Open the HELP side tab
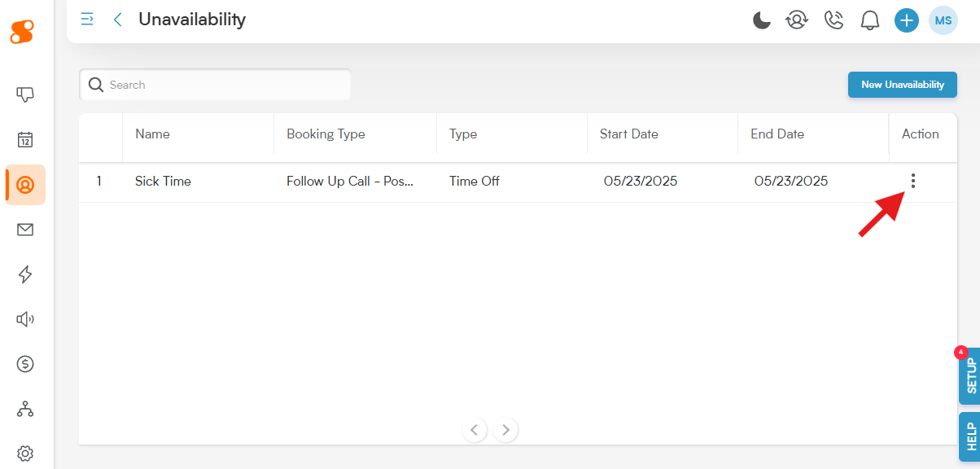 click(969, 437)
